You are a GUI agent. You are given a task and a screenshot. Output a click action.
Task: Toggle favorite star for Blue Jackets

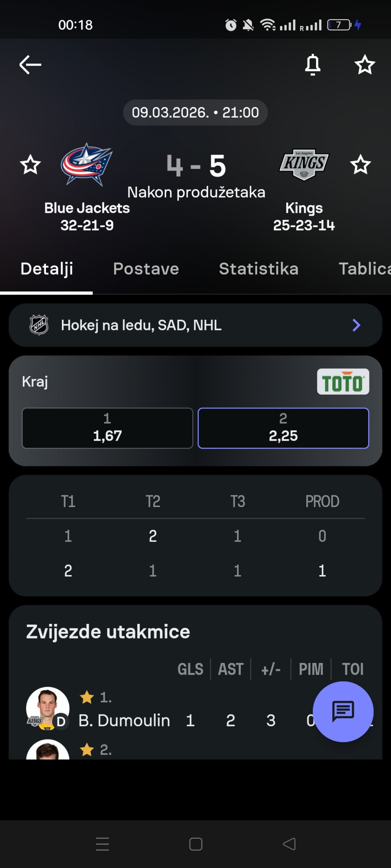click(30, 165)
